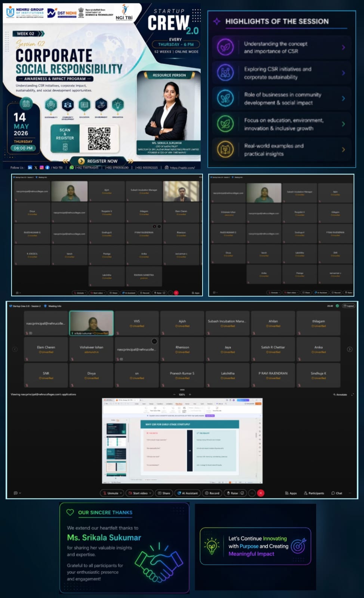Click the full-screen icon beside Annotate
This screenshot has width=364, height=598.
click(x=352, y=394)
